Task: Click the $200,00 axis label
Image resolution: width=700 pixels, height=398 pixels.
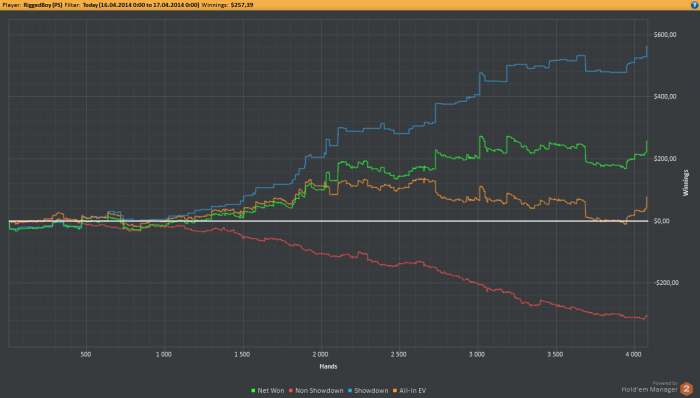Action: click(x=665, y=159)
